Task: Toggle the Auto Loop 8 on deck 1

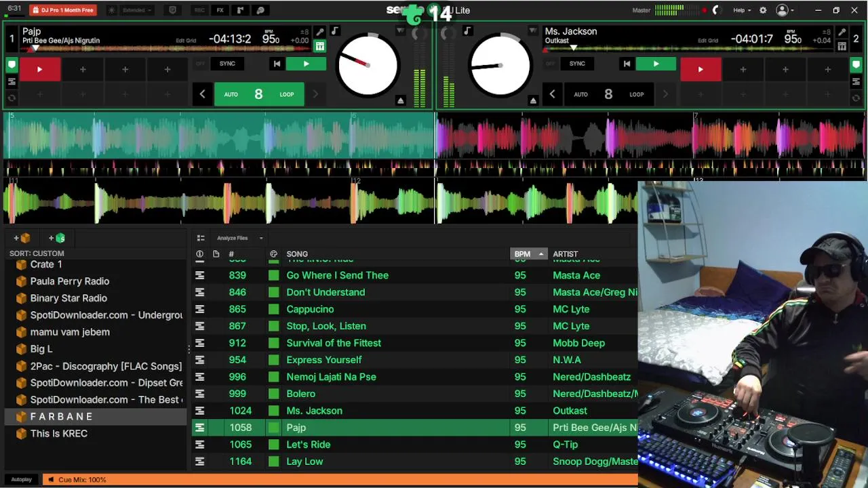Action: coord(259,94)
